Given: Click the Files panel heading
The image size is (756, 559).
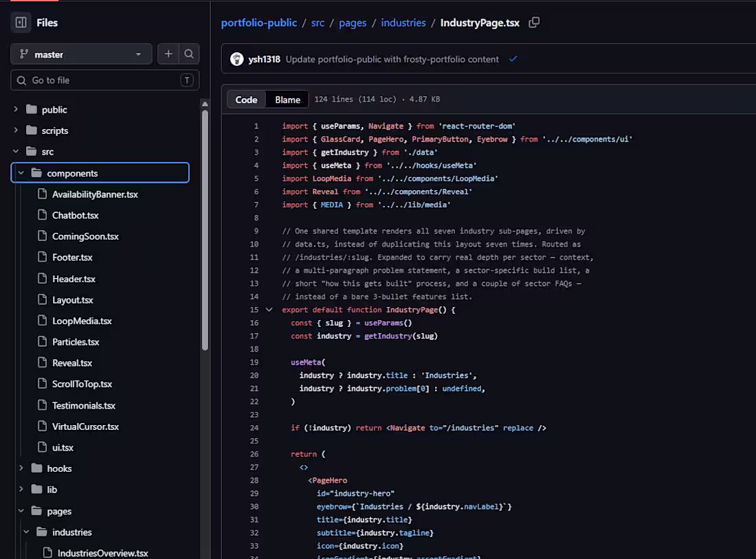Looking at the screenshot, I should pos(47,23).
